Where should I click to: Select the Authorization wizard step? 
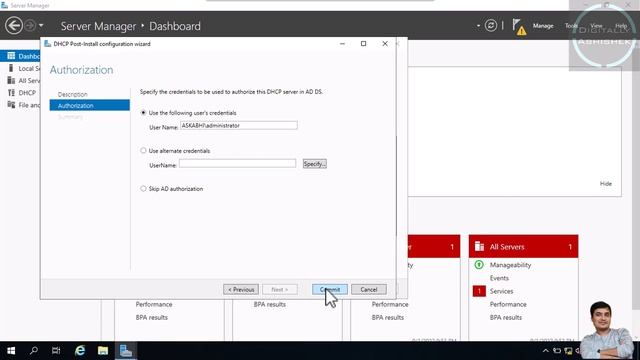click(90, 105)
